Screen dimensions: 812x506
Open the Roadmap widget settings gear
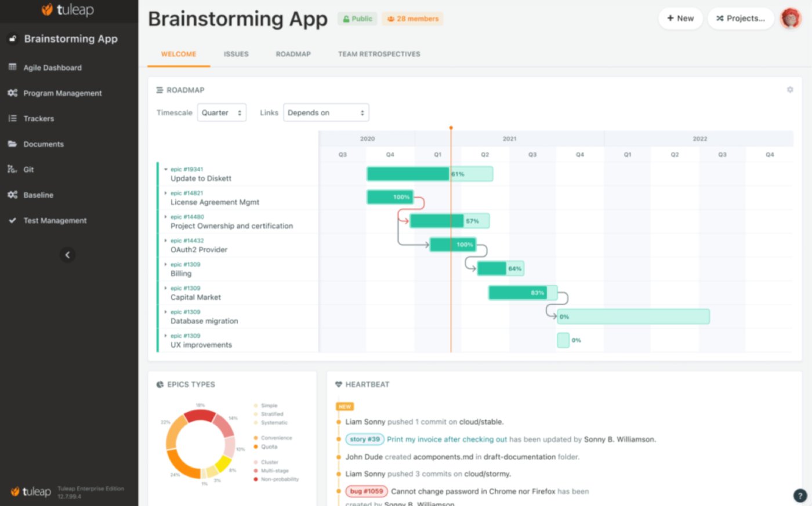790,89
